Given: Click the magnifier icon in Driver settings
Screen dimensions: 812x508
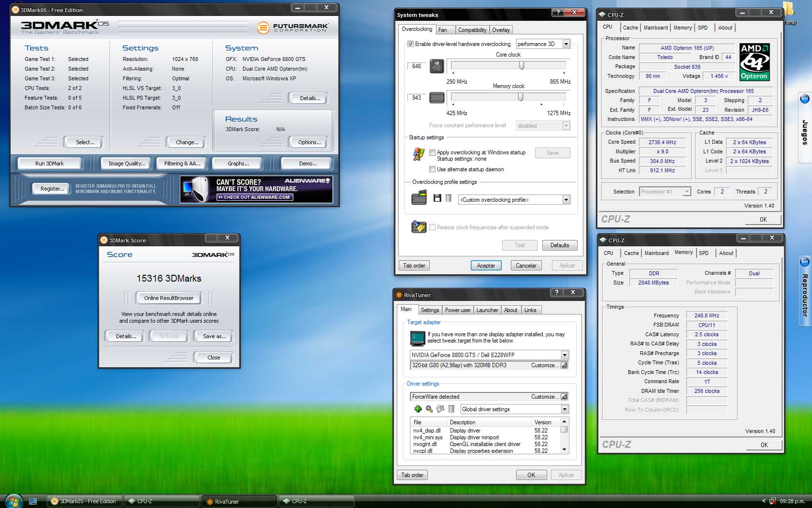Looking at the screenshot, I should (x=429, y=409).
